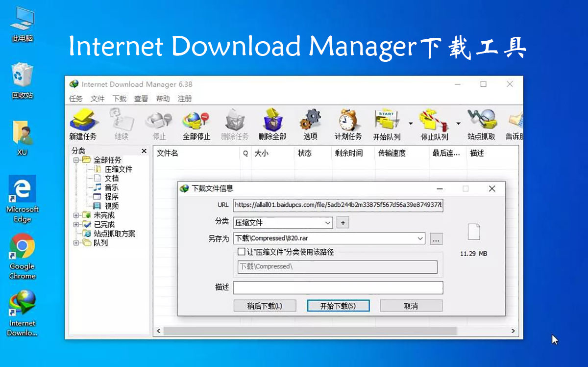Click the 开始下载(S) button
This screenshot has width=588, height=367.
pyautogui.click(x=338, y=305)
